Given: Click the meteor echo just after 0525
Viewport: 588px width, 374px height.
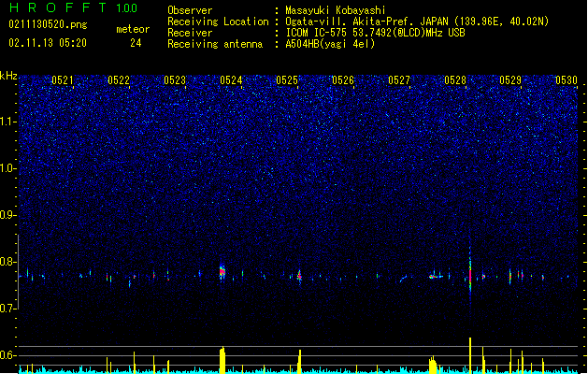Looking at the screenshot, I should click(x=299, y=277).
